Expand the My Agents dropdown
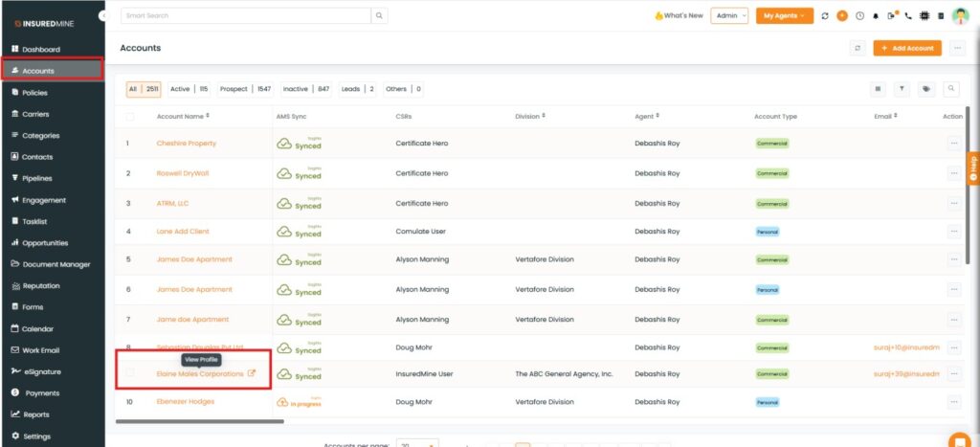This screenshot has height=447, width=980. pyautogui.click(x=784, y=16)
